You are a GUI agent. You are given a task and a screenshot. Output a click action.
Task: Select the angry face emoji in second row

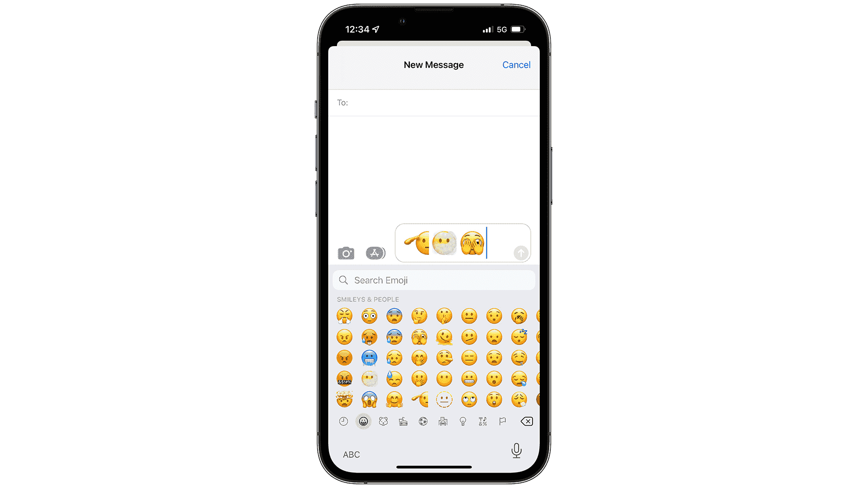(344, 337)
